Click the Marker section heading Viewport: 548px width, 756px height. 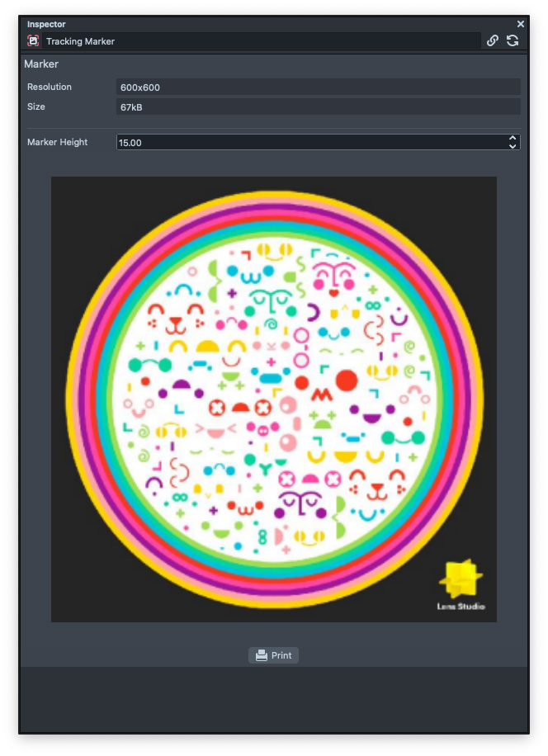click(41, 64)
